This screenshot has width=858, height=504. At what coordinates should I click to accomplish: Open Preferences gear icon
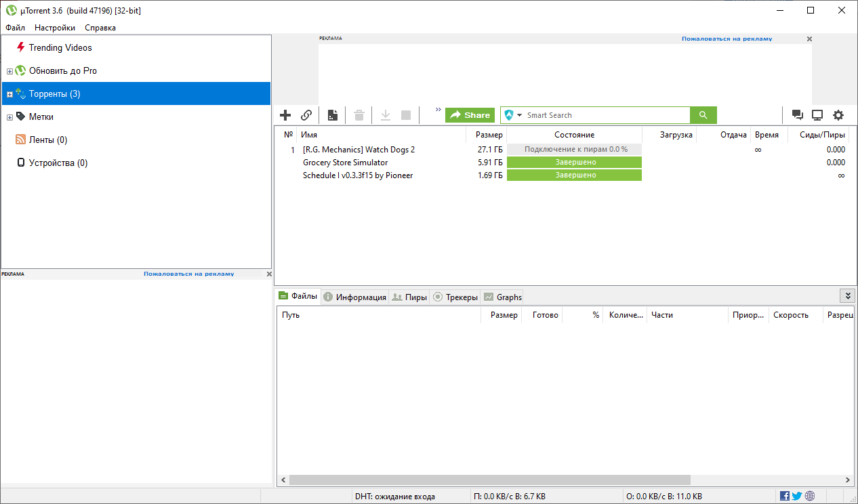click(x=838, y=115)
